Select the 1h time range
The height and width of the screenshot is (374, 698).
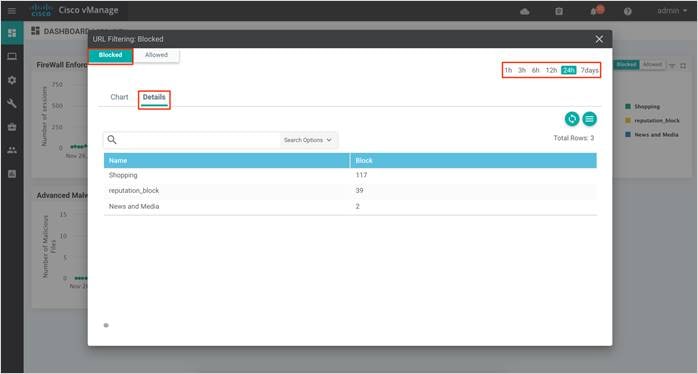point(508,70)
